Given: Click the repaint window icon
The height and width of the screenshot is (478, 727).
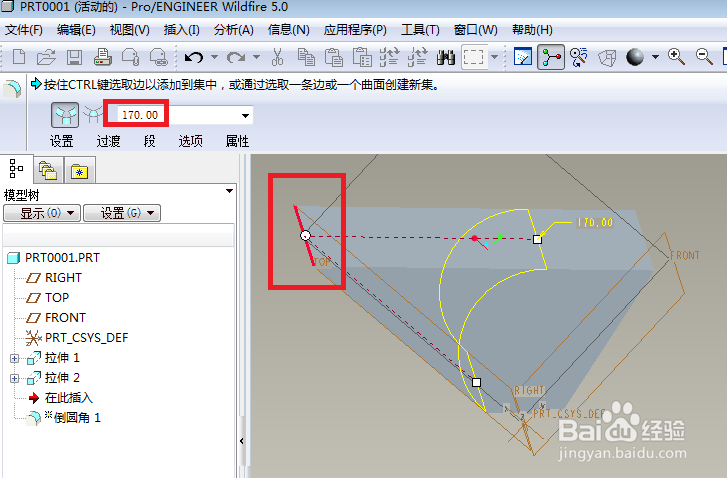Looking at the screenshot, I should click(523, 57).
